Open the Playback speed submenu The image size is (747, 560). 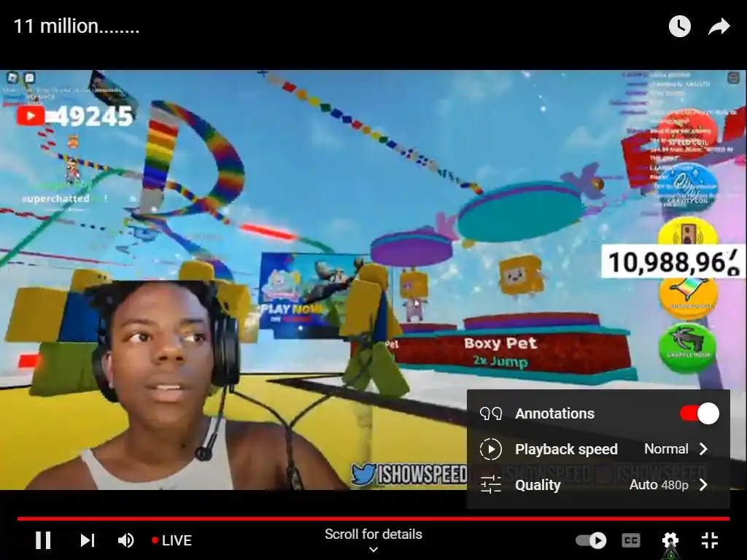(598, 449)
